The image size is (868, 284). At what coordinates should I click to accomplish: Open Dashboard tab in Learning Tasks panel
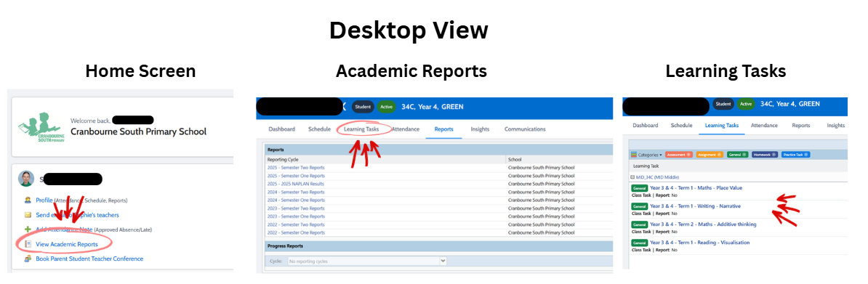click(x=646, y=126)
